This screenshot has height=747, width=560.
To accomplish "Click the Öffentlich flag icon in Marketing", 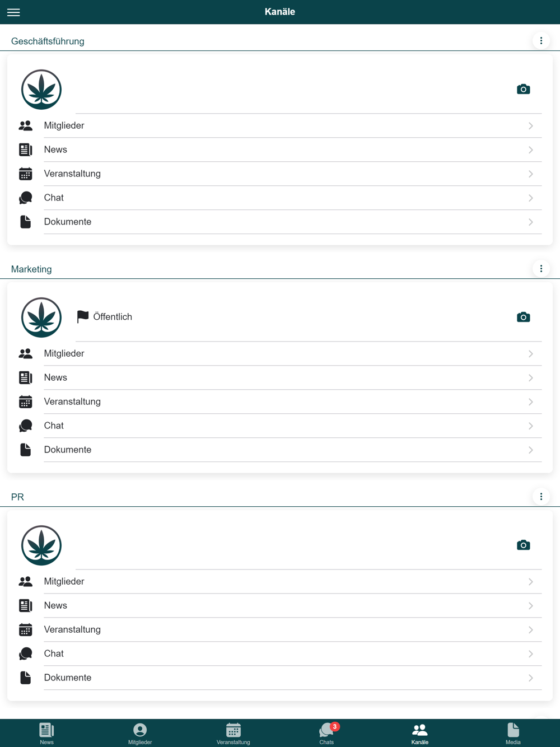I will click(x=83, y=317).
